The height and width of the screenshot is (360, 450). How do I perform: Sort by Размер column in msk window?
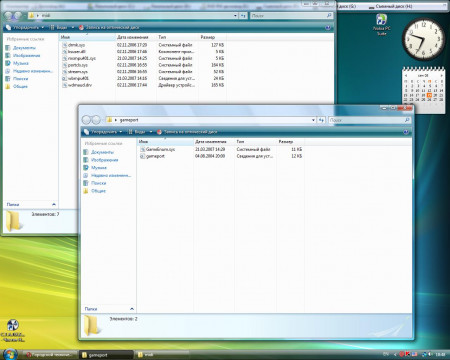pyautogui.click(x=212, y=37)
